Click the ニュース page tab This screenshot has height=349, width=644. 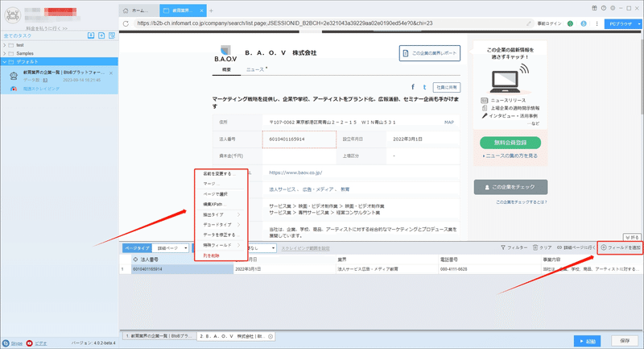coord(255,70)
